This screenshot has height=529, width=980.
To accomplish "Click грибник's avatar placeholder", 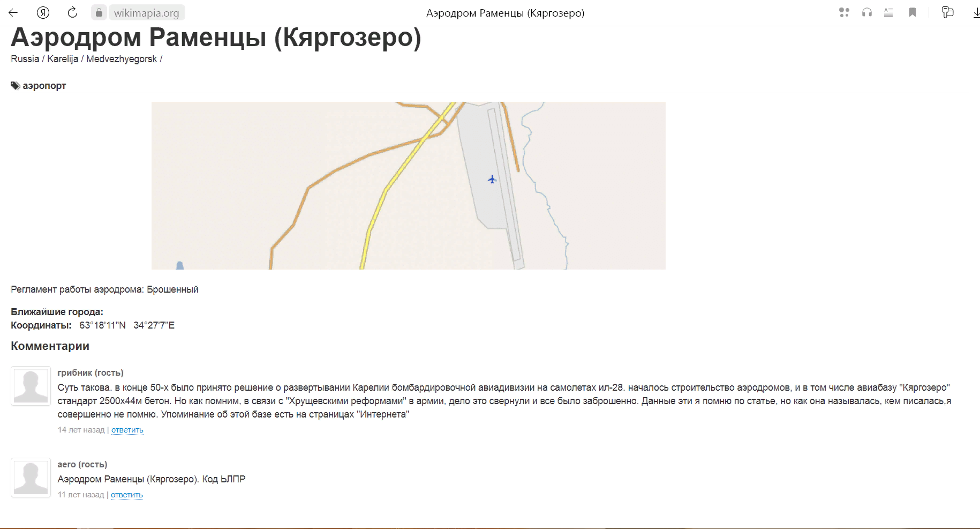I will click(31, 386).
